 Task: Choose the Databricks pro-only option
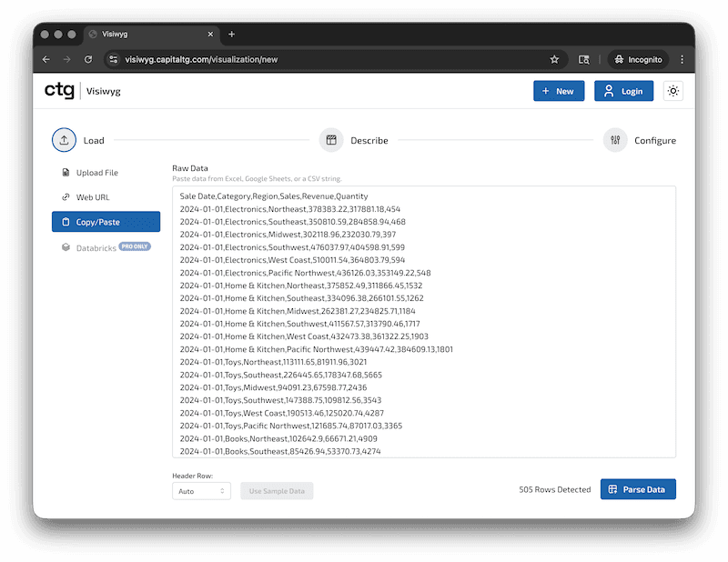pos(96,246)
